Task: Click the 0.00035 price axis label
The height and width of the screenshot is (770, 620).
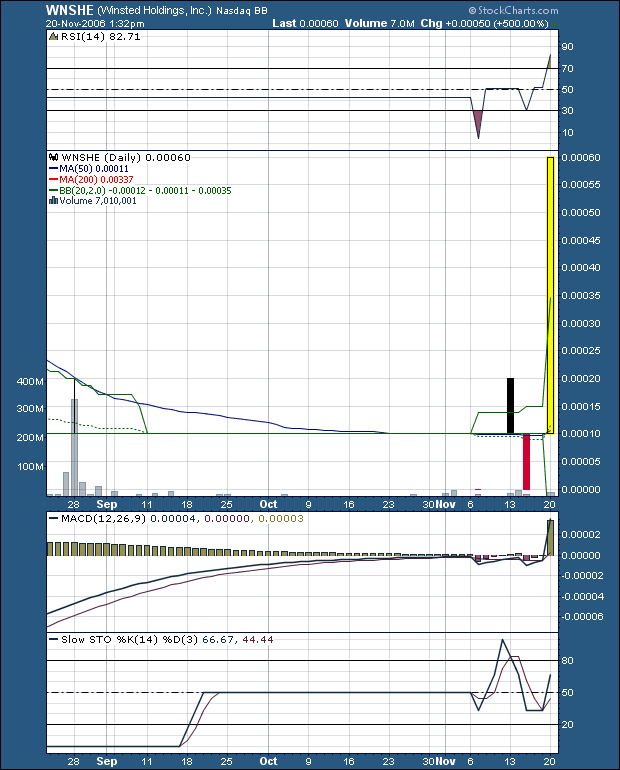Action: tap(581, 296)
